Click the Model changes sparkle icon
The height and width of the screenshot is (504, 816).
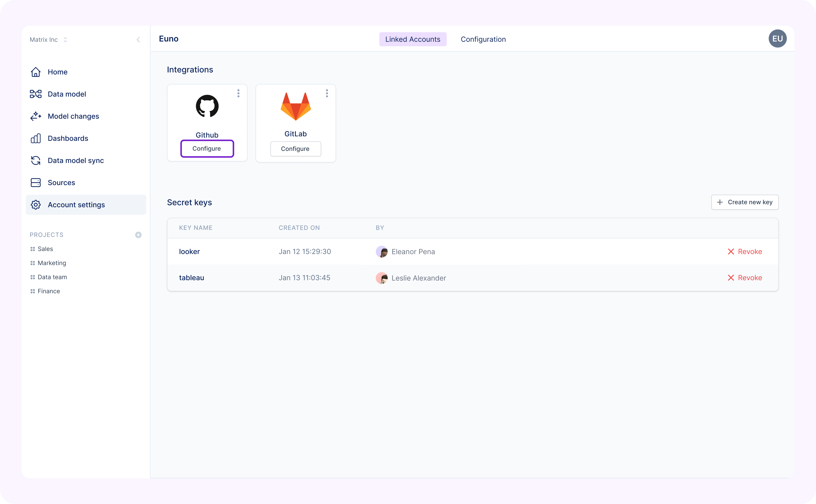36,116
